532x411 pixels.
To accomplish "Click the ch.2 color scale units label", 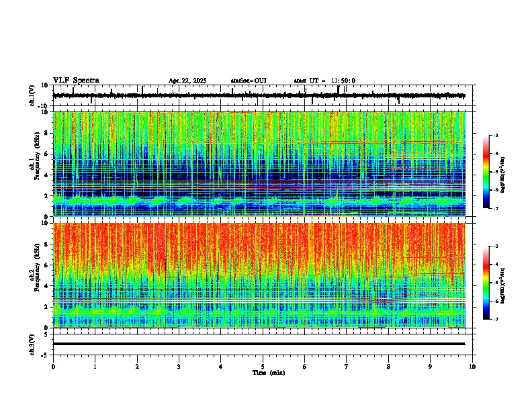I will pyautogui.click(x=503, y=285).
